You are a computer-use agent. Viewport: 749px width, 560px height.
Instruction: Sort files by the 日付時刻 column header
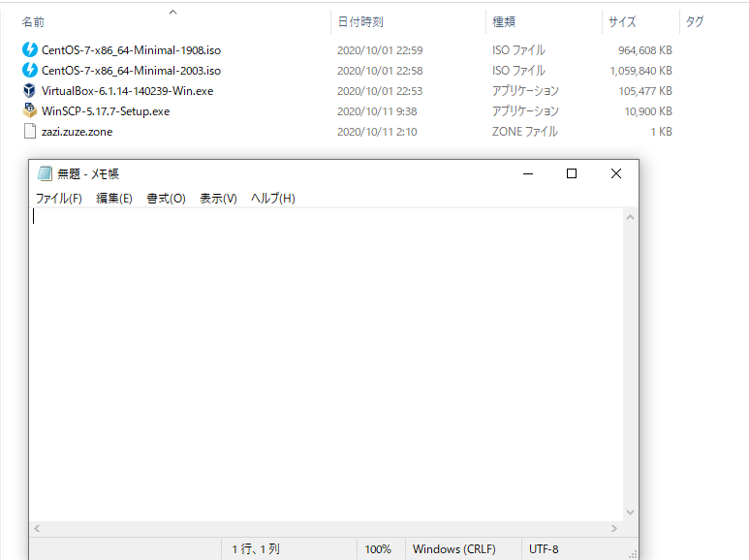click(360, 22)
